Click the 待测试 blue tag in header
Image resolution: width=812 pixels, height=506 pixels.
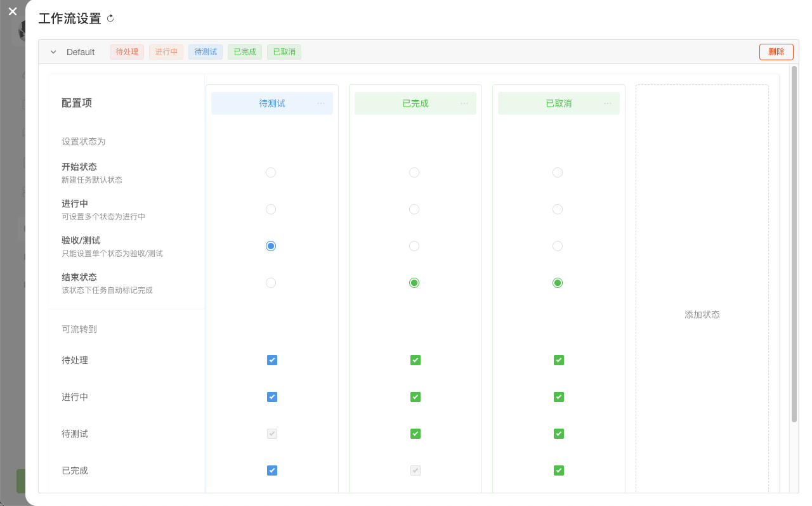[x=206, y=52]
